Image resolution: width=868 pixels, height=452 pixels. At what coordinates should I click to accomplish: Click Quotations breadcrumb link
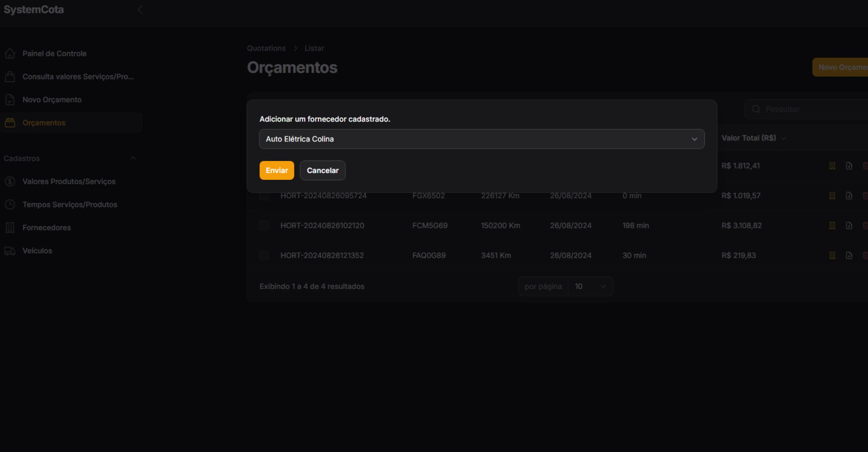[x=266, y=48]
